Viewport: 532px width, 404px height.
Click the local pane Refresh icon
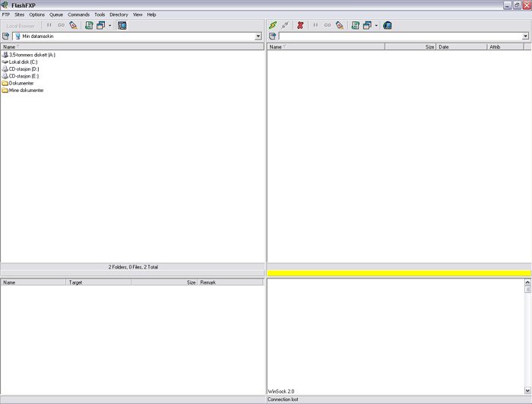(88, 25)
